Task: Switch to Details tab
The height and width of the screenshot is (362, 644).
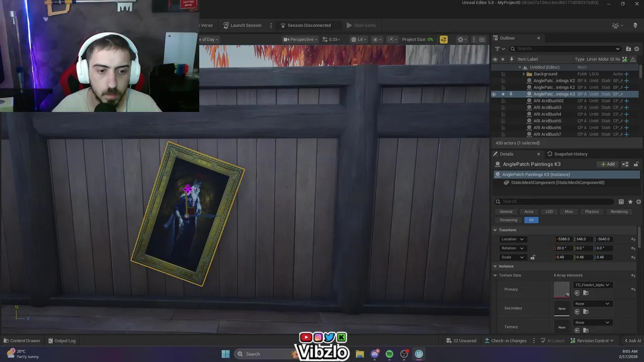Action: click(507, 154)
